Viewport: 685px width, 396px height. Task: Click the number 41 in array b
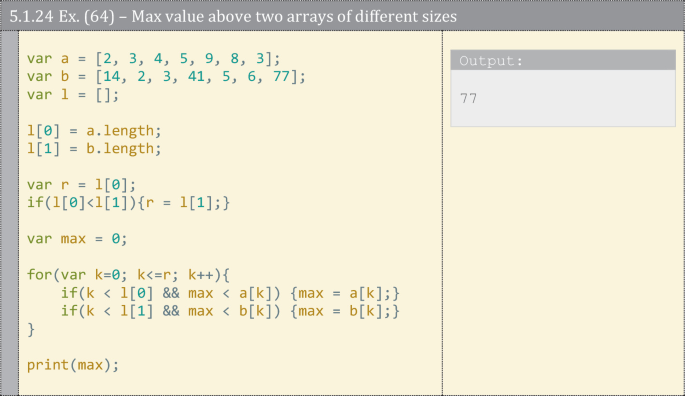(x=196, y=76)
